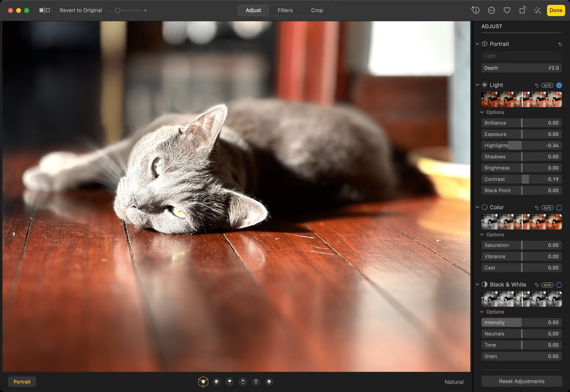The width and height of the screenshot is (570, 392).
Task: Reset Portrait section with undo arrow
Action: 560,44
